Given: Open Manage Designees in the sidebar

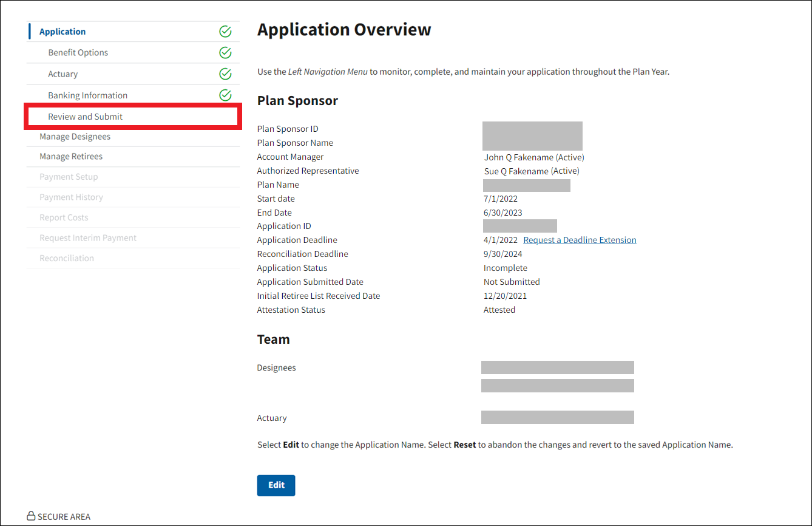Looking at the screenshot, I should 75,137.
